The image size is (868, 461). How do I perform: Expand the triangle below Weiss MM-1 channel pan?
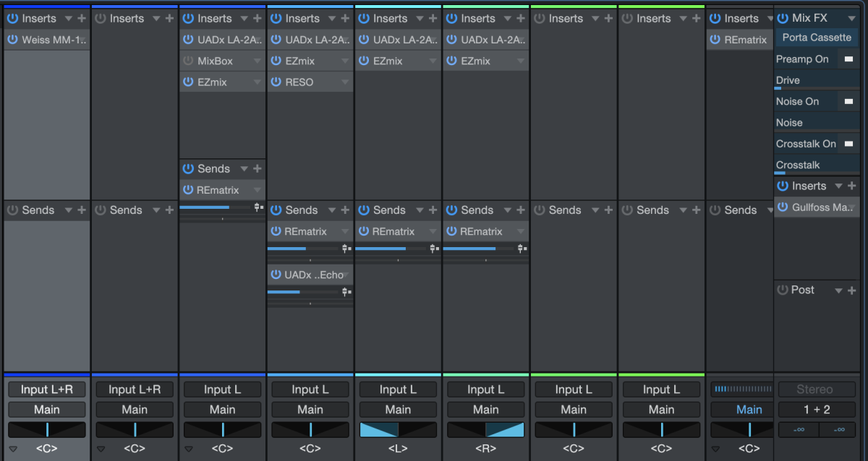tap(12, 449)
